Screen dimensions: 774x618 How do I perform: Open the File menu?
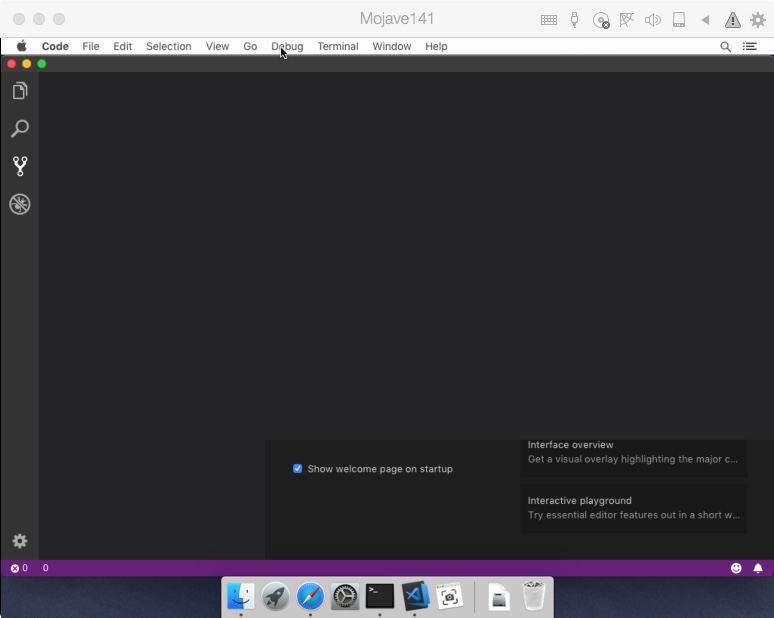[91, 46]
